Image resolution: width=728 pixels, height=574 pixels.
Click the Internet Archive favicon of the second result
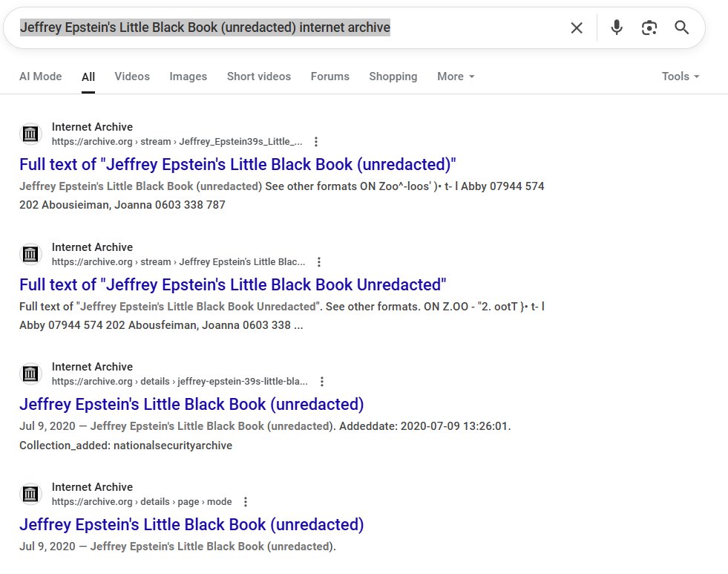coord(30,255)
